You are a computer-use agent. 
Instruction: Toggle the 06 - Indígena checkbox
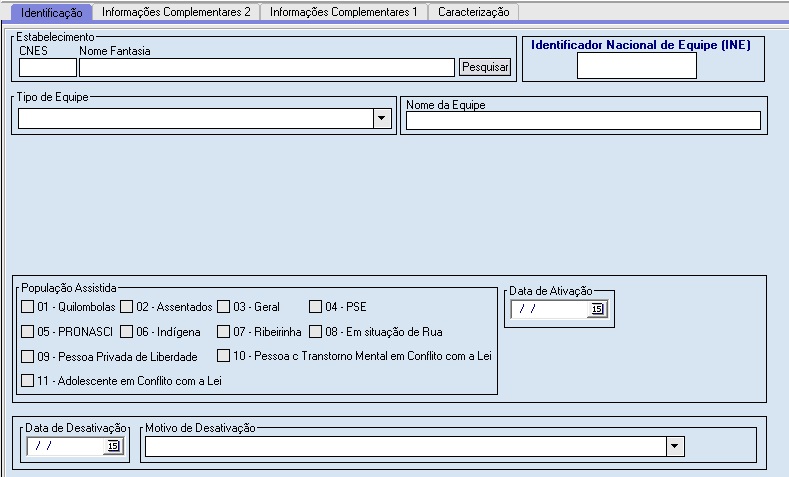pos(127,331)
